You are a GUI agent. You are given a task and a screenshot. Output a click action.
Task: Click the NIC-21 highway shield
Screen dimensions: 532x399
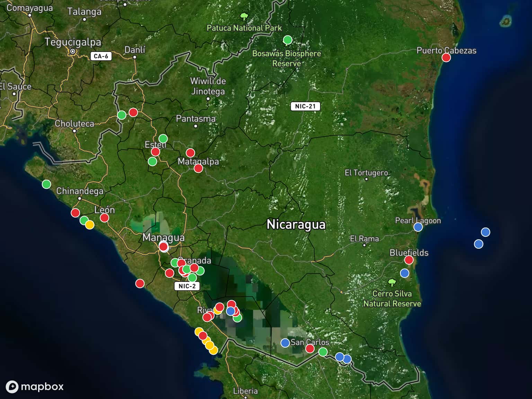[x=305, y=106]
